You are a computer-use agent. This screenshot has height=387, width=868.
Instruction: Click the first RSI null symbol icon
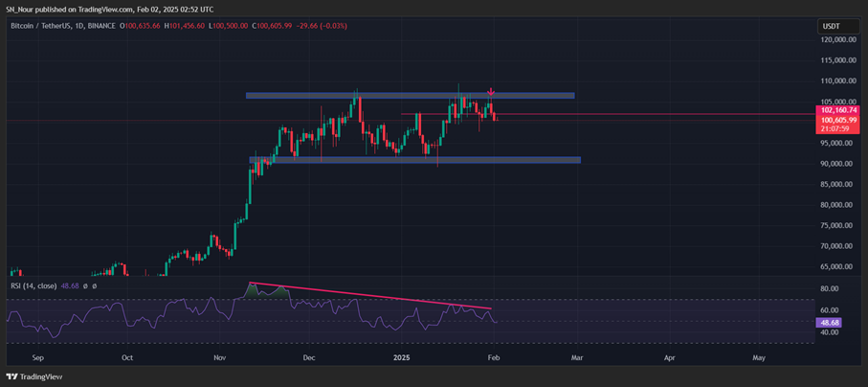click(85, 285)
